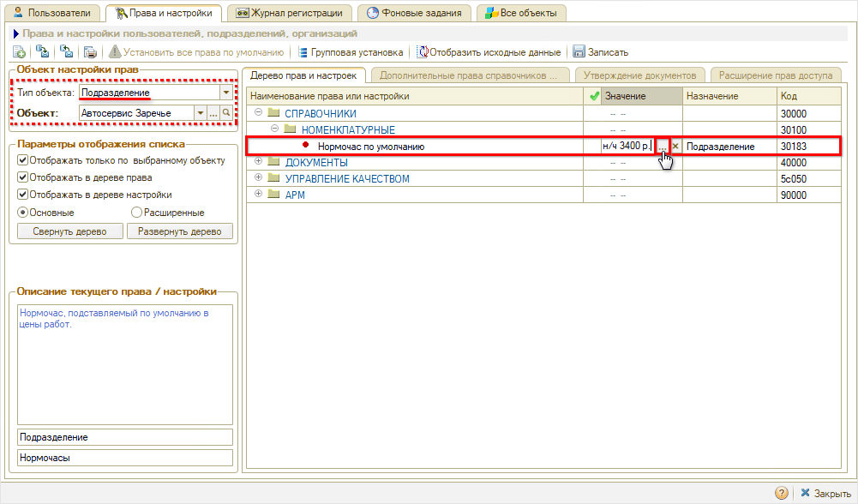Toggle Отображать только по выбранному объекту checkbox
Screen dimensions: 858x504
pos(23,160)
